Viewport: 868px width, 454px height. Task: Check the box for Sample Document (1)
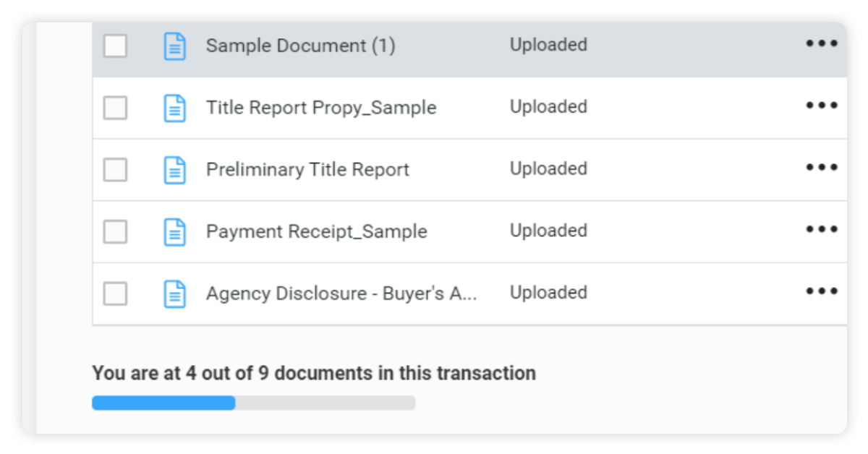pyautogui.click(x=115, y=45)
